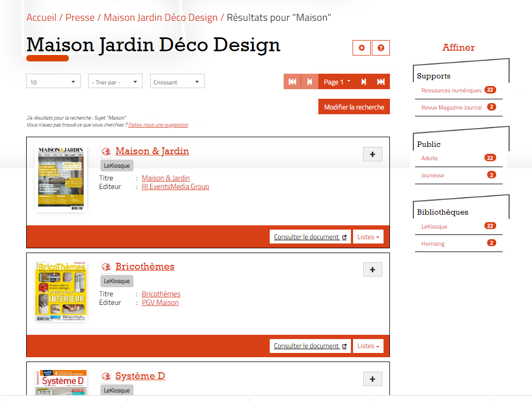Click the globe icon beside Bricothèmes
Viewport: 532px width, 401px height.
tap(106, 267)
